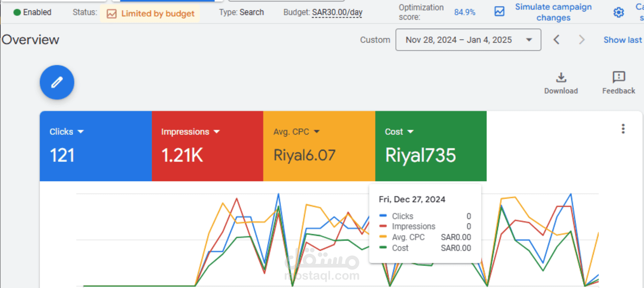Image resolution: width=644 pixels, height=288 pixels.
Task: Open the date range dropdown
Action: tap(468, 40)
